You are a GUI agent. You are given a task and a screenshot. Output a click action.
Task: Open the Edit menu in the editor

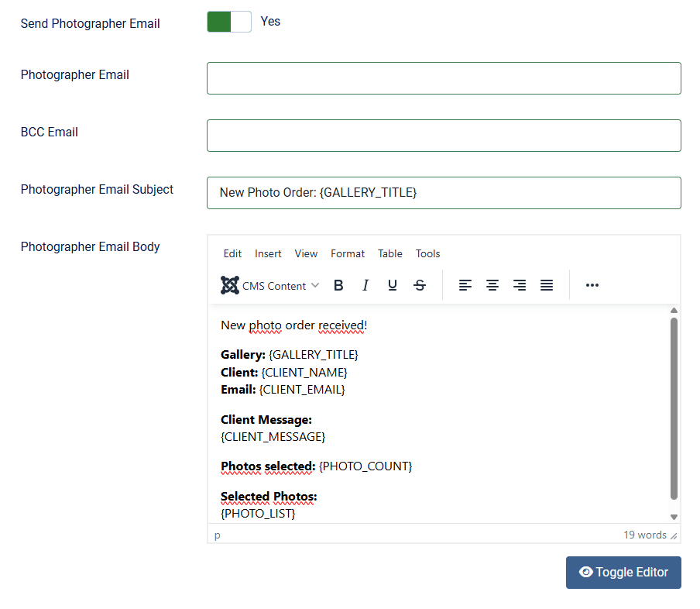tap(232, 253)
